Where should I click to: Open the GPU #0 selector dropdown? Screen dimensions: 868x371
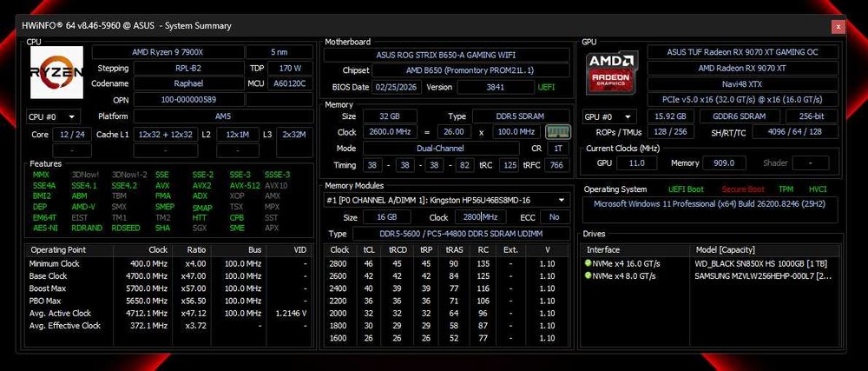[x=610, y=116]
